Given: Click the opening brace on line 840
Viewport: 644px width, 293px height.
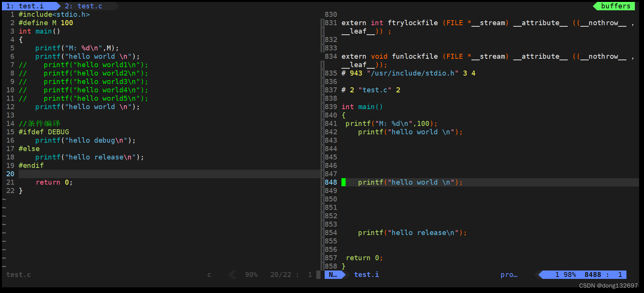Looking at the screenshot, I should coord(343,115).
